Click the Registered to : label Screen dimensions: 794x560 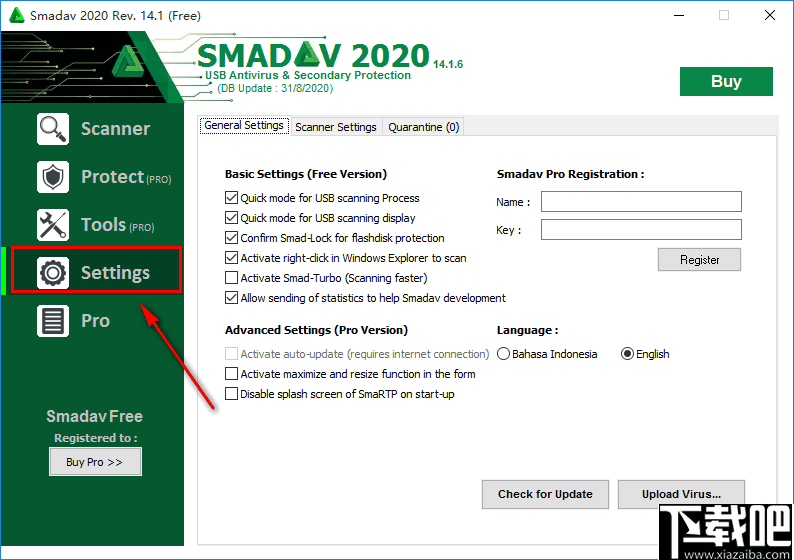click(96, 438)
